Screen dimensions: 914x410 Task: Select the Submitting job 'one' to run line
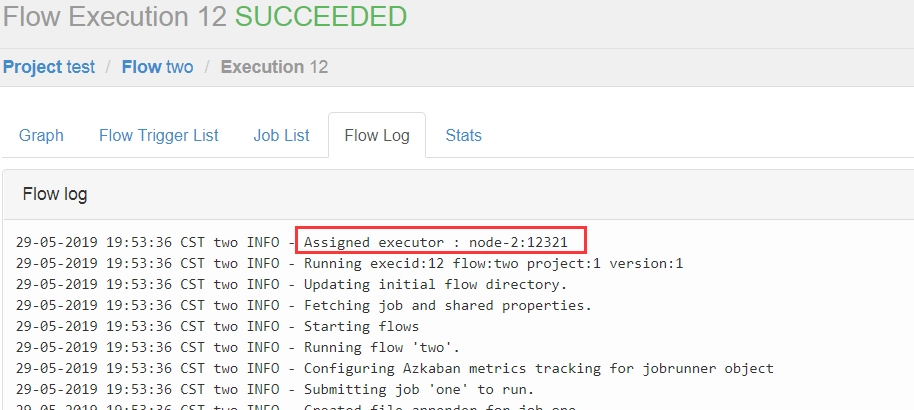pos(275,390)
